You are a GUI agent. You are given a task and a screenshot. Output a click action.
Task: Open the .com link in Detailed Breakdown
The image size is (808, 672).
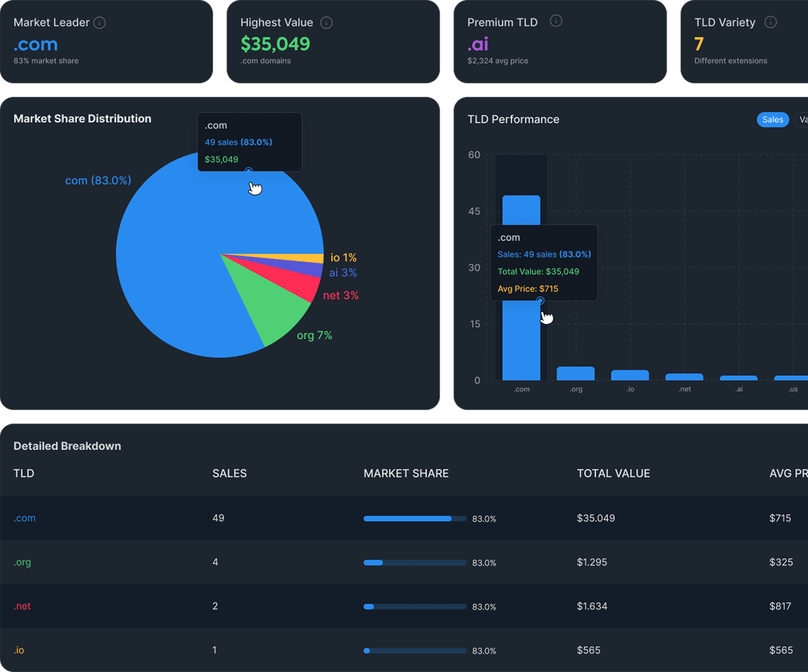pyautogui.click(x=24, y=518)
